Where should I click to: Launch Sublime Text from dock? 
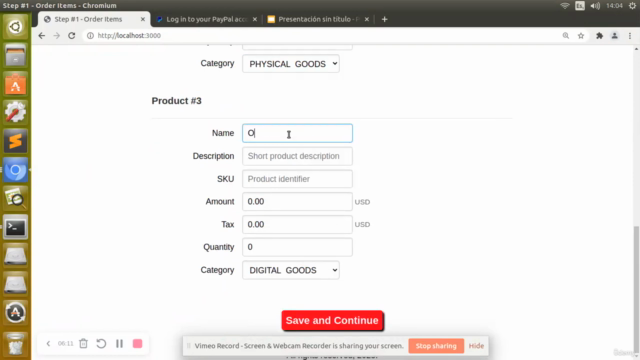coord(16,141)
